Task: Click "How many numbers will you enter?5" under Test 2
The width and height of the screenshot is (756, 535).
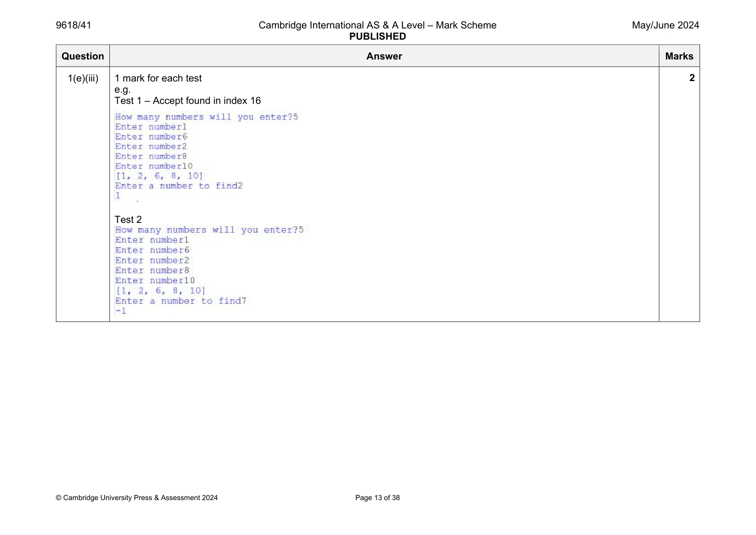Action: pos(209,230)
